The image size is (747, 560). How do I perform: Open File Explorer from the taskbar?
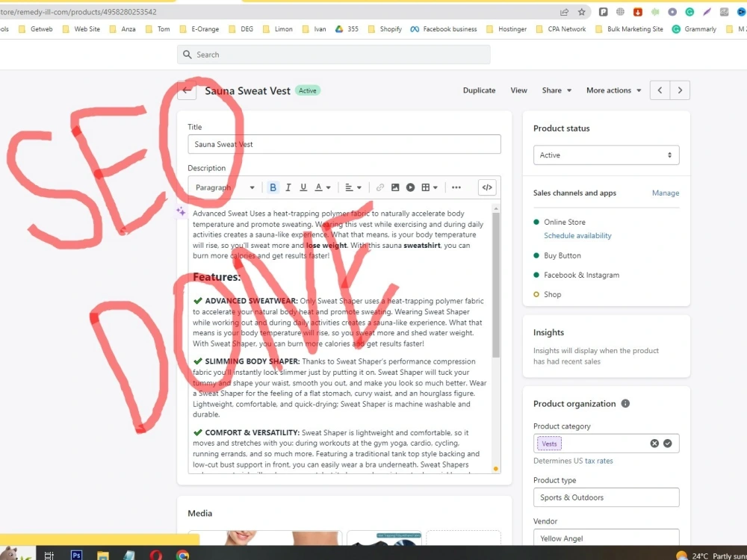103,555
